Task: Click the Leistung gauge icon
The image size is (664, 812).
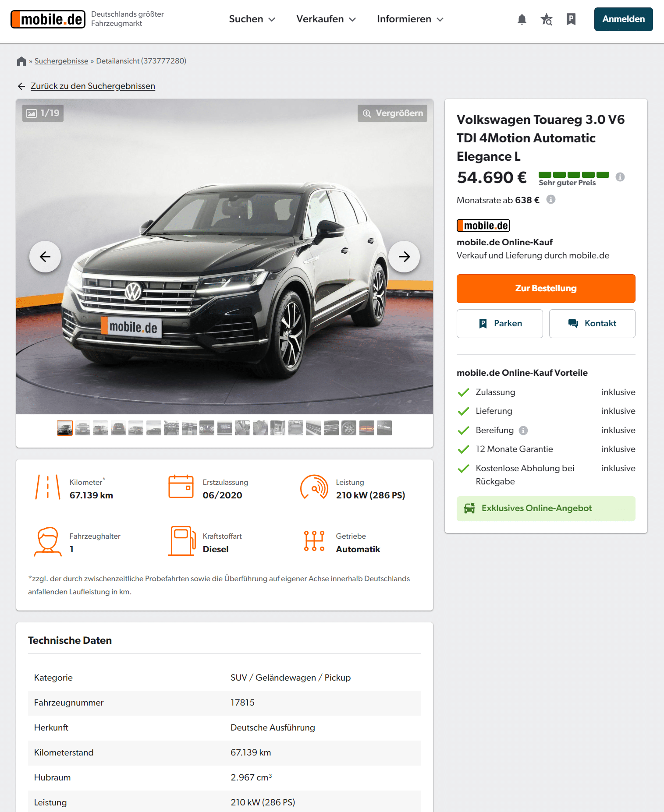Action: (314, 487)
